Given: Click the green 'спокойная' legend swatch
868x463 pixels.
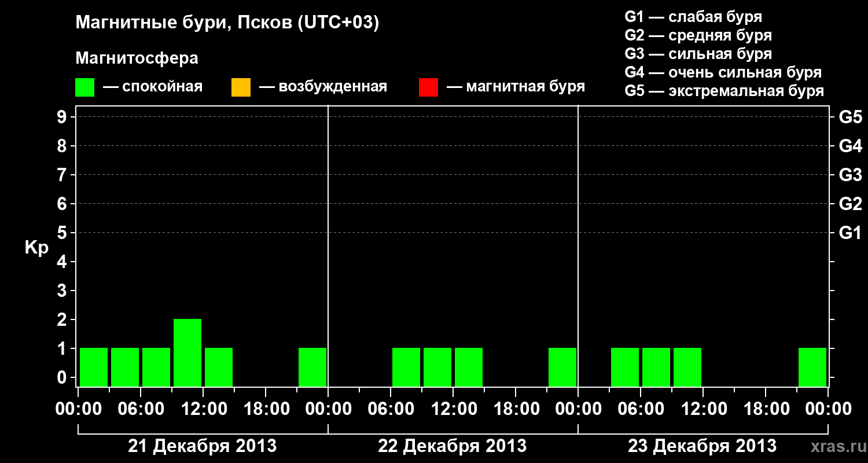Looking at the screenshot, I should tap(84, 87).
